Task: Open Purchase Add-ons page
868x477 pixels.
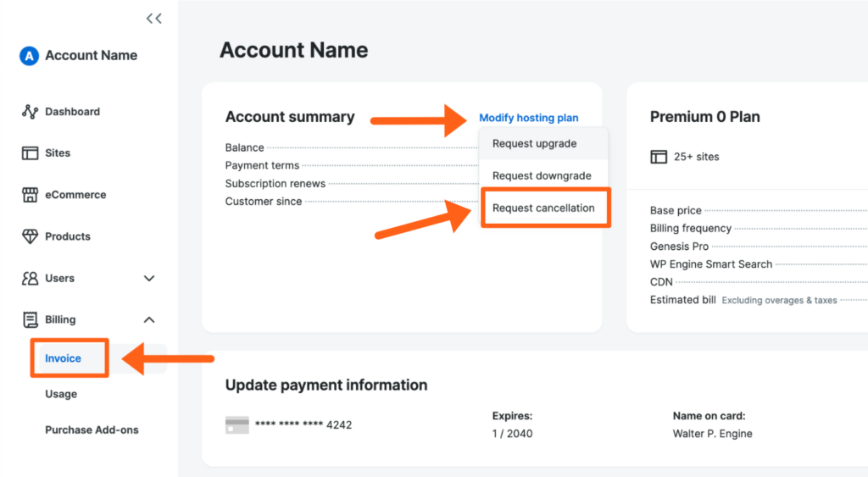Action: coord(92,430)
